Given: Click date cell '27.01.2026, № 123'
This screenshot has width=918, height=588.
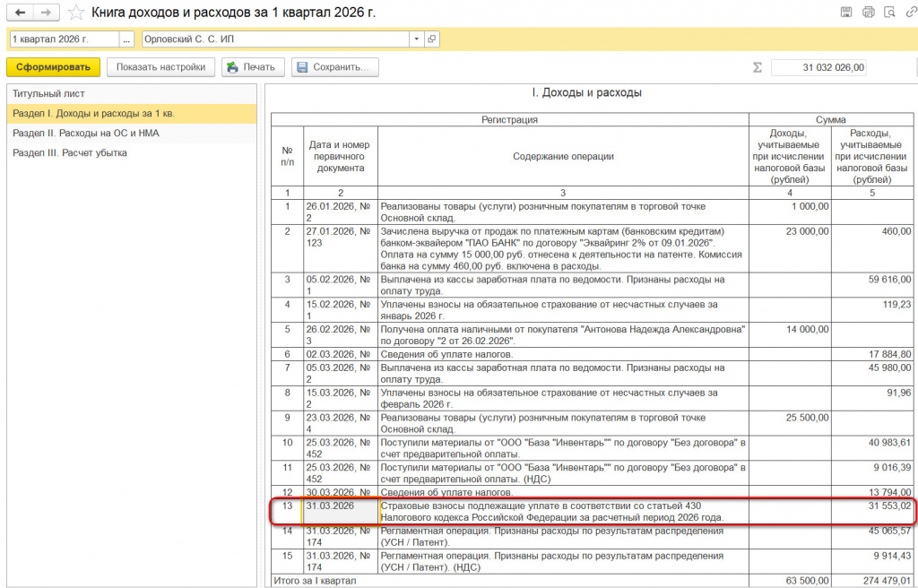Looking at the screenshot, I should (x=340, y=249).
